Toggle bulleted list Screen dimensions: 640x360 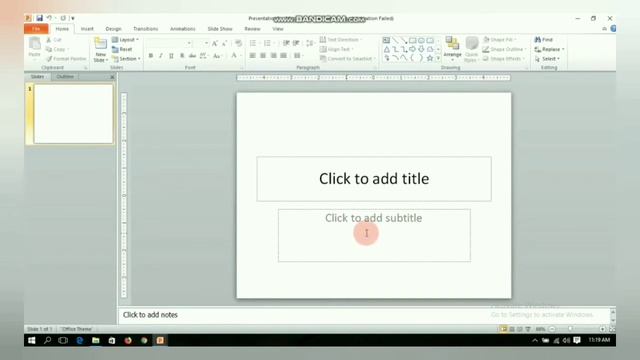(253, 43)
